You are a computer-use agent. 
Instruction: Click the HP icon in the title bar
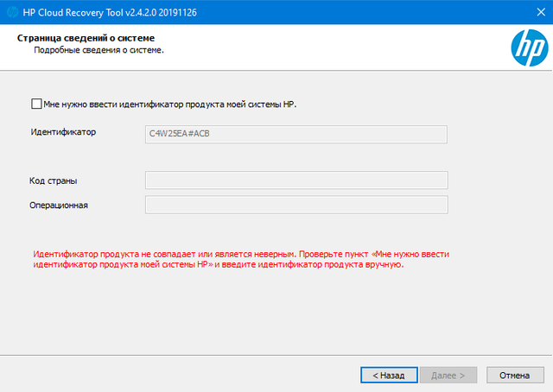pos(13,12)
